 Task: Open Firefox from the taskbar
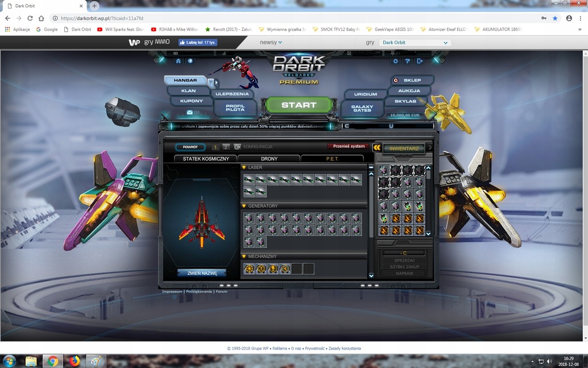74,361
